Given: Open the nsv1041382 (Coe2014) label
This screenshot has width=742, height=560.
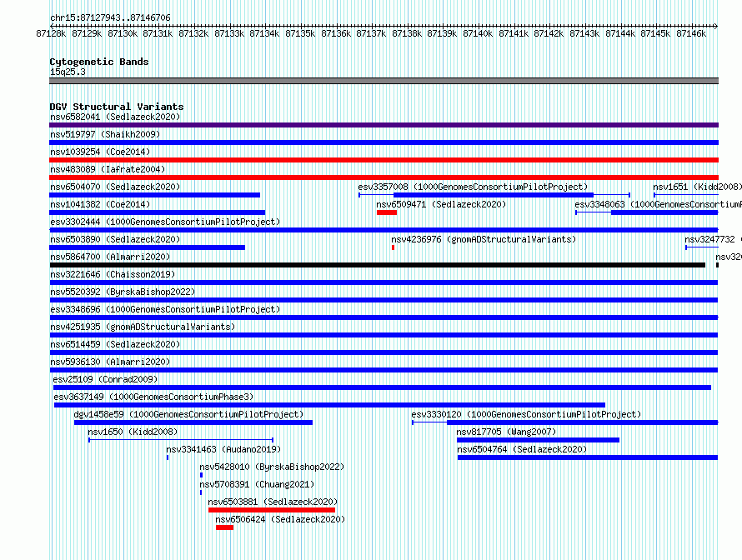Looking at the screenshot, I should [100, 204].
